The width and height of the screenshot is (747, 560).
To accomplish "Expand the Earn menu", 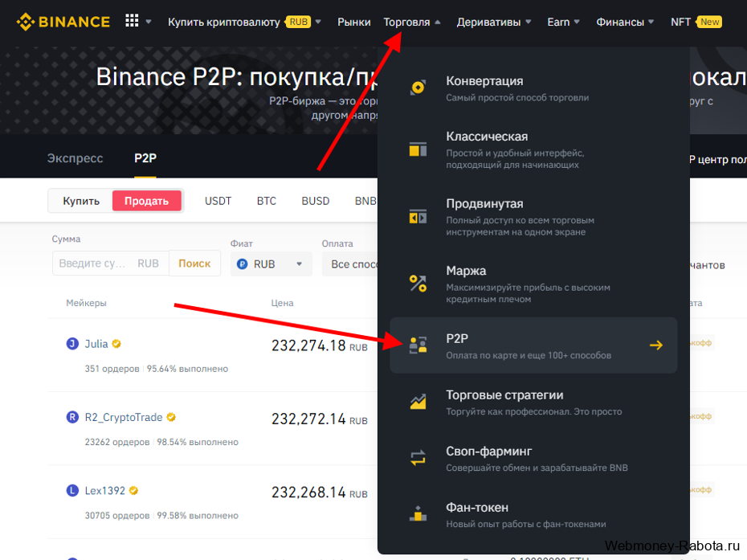I will click(x=564, y=22).
